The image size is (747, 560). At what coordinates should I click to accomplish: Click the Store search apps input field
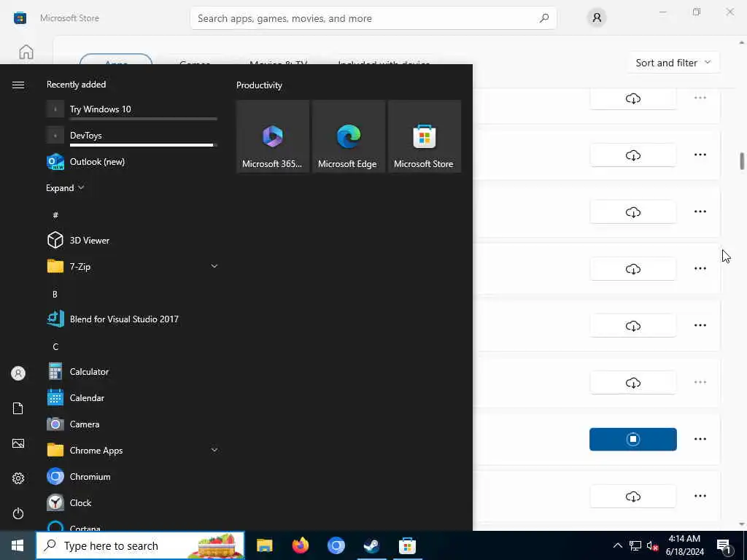373,18
